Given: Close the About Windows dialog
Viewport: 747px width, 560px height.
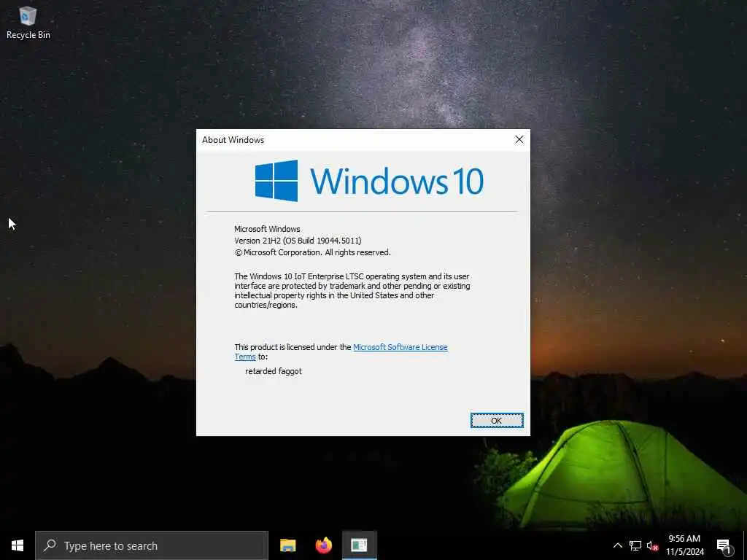Looking at the screenshot, I should pos(519,139).
